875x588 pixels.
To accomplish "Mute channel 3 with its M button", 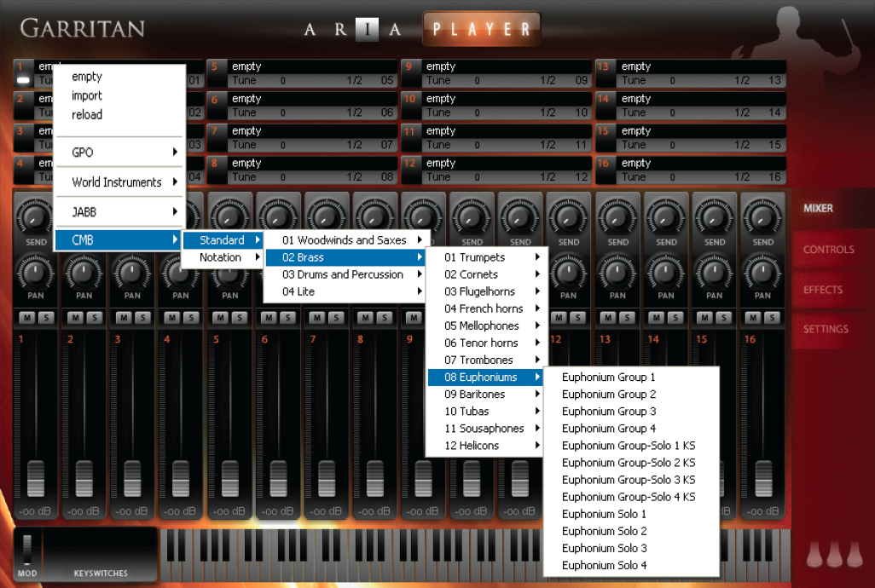I will pyautogui.click(x=125, y=317).
